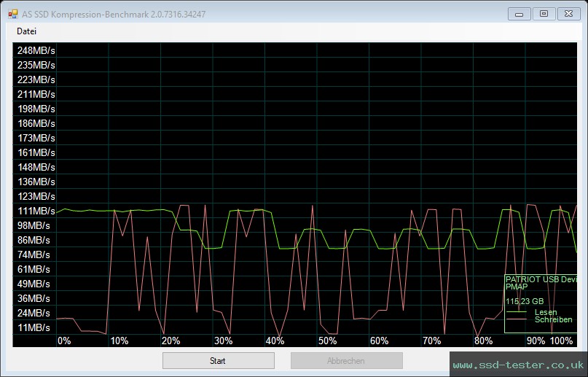The image size is (588, 377).
Task: Click the 100% x-axis label
Action: coord(561,341)
